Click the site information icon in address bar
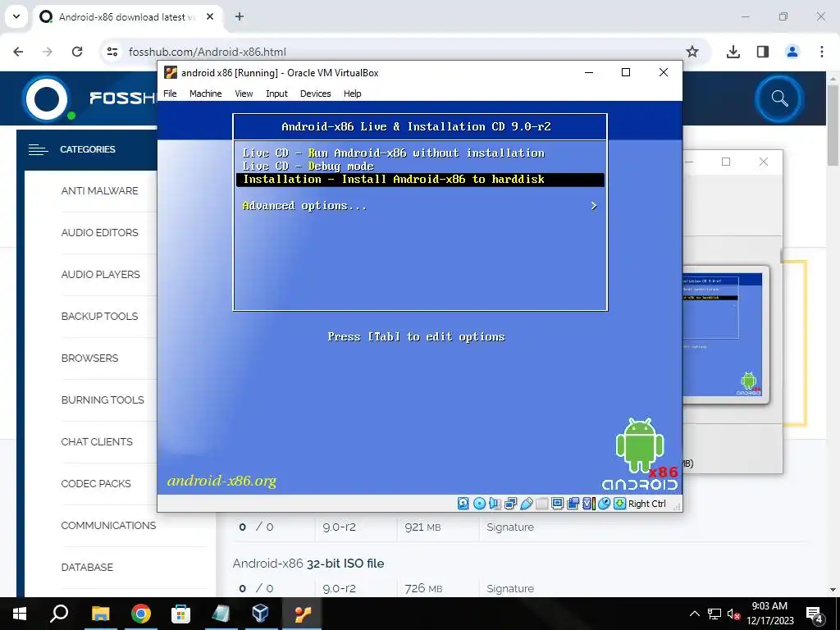840x630 pixels. click(112, 52)
